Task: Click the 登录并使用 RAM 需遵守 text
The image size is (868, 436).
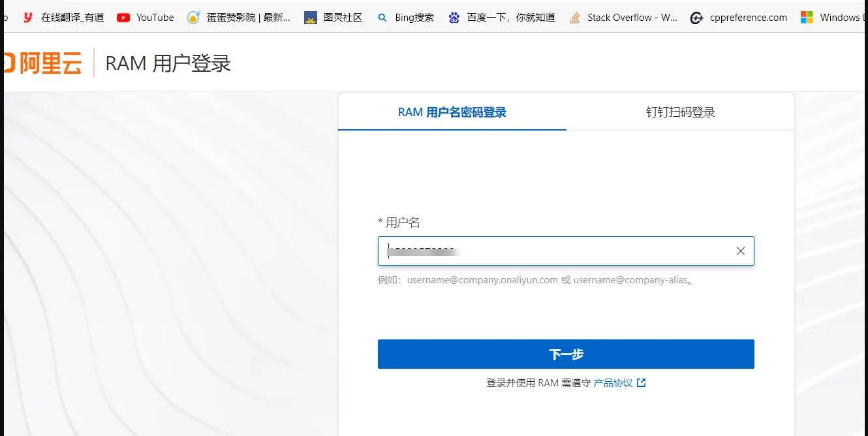Action: pyautogui.click(x=538, y=383)
